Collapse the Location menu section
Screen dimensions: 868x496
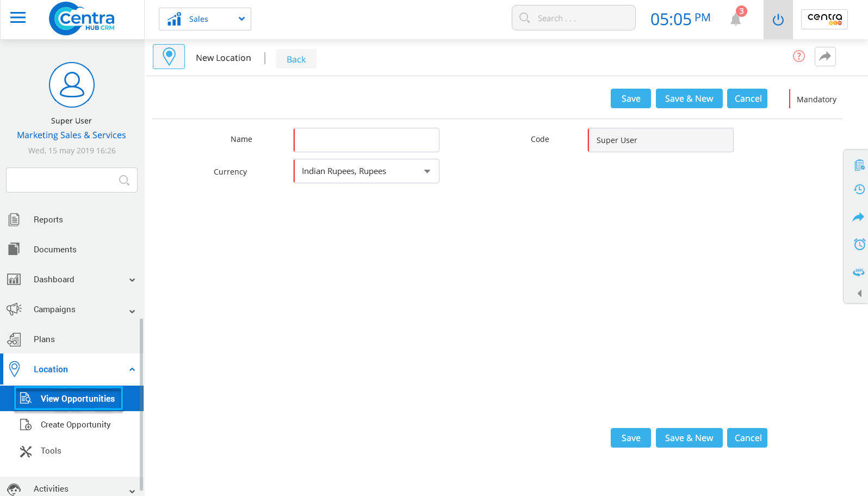132,369
